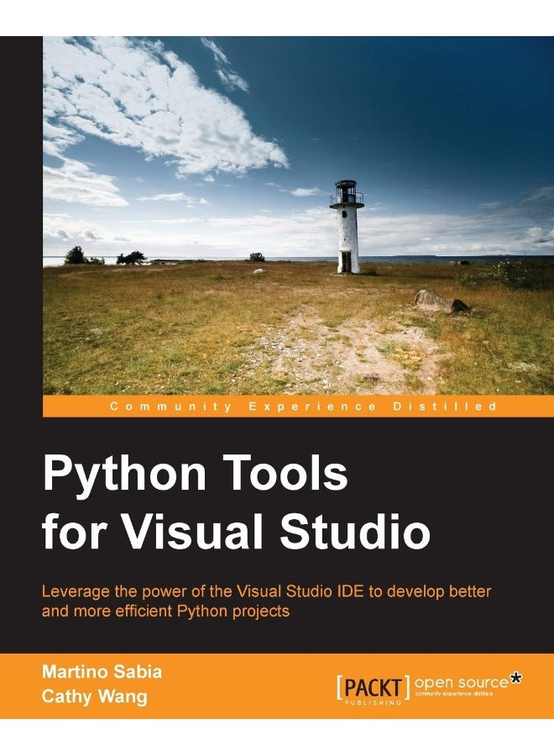
Task: Click the title line "Python Tools"
Action: pos(195,475)
